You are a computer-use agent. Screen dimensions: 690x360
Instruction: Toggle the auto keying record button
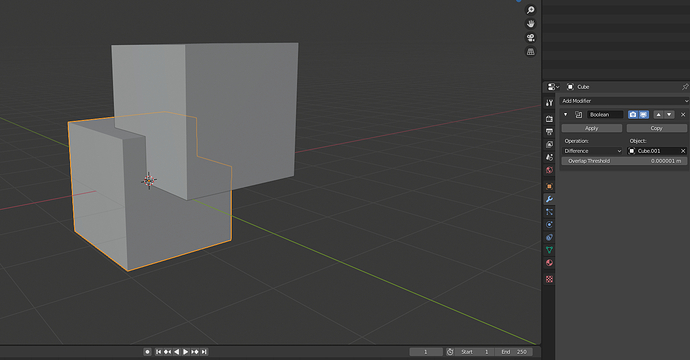click(x=147, y=352)
